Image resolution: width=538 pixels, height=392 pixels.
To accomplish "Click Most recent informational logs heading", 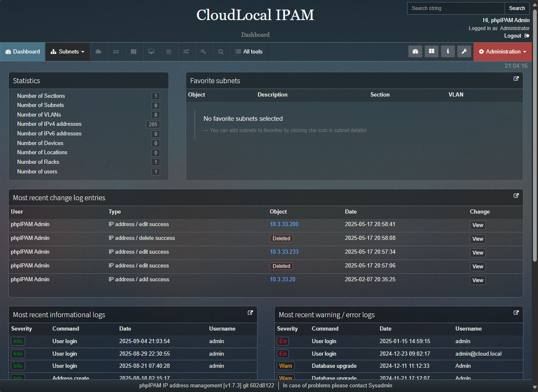I will pyautogui.click(x=59, y=315).
